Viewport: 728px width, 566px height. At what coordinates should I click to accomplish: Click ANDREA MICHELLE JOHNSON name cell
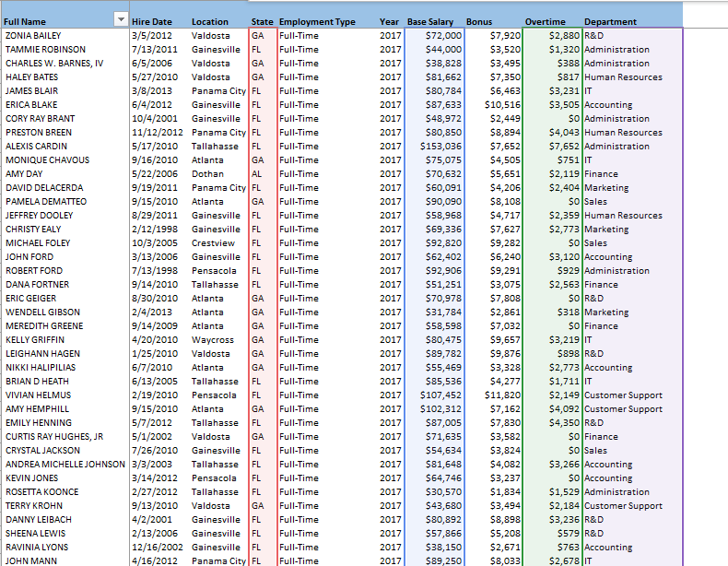(65, 465)
